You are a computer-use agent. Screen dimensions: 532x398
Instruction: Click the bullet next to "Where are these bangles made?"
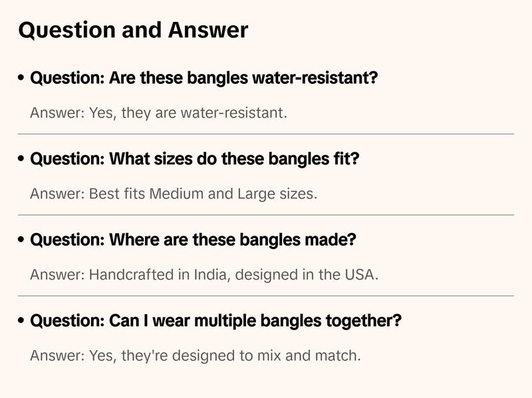[x=22, y=240]
